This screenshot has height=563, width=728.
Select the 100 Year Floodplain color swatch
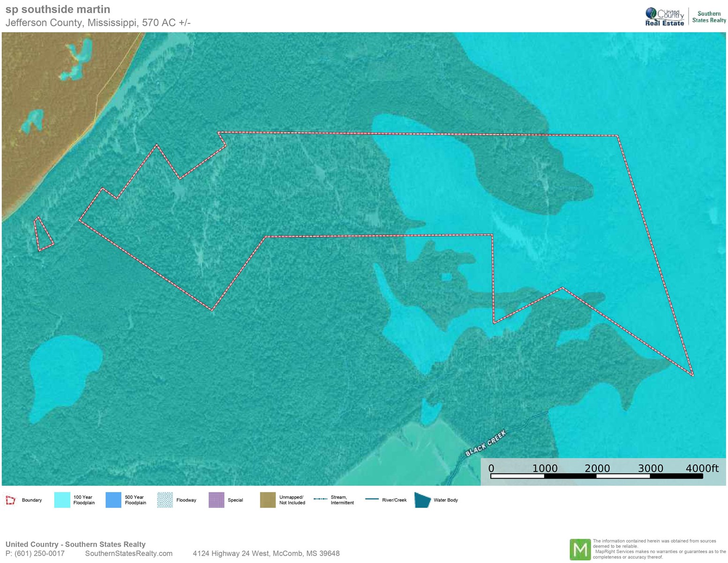coord(62,500)
